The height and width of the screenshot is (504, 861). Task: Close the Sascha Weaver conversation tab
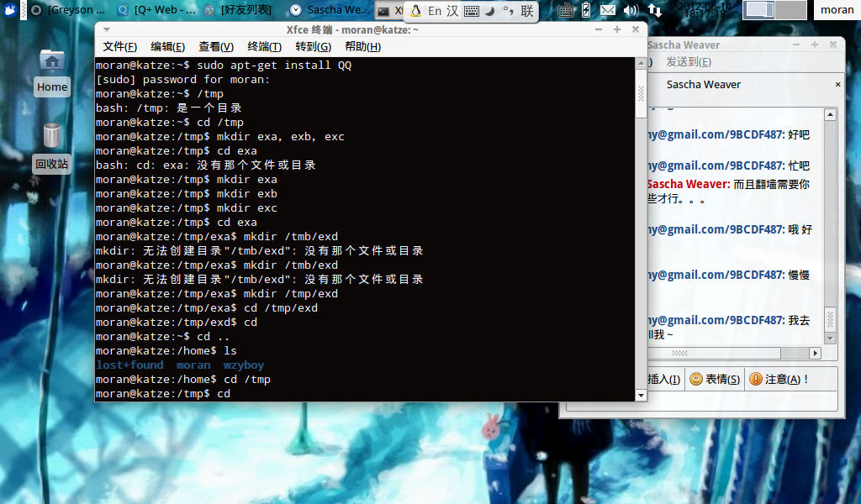[x=837, y=85]
